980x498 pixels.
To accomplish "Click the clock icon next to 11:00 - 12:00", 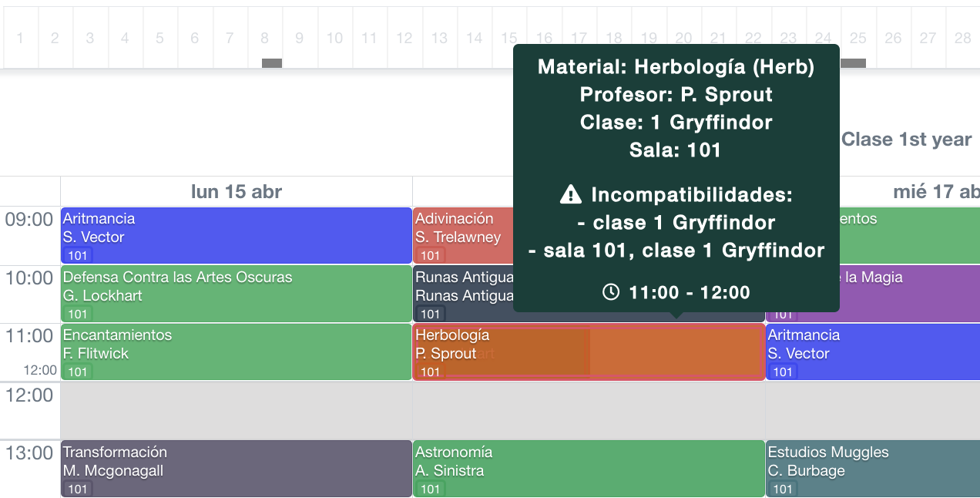I will pyautogui.click(x=611, y=293).
